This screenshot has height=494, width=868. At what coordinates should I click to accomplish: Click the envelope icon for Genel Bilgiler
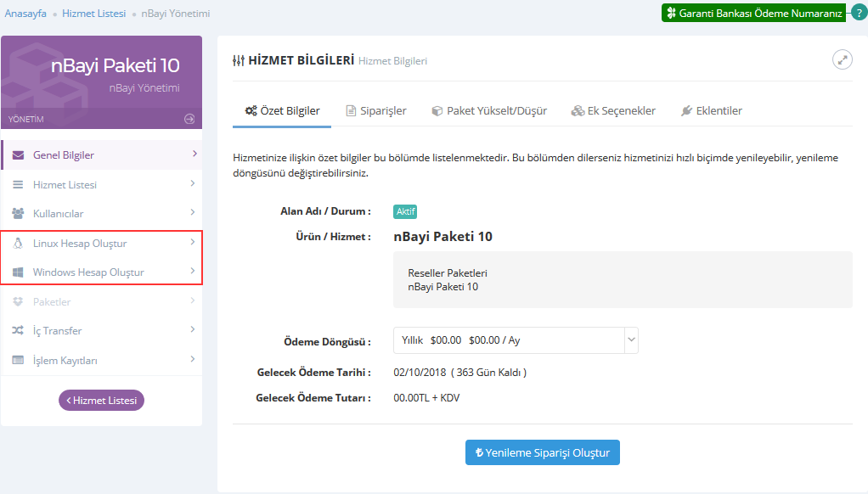(18, 155)
